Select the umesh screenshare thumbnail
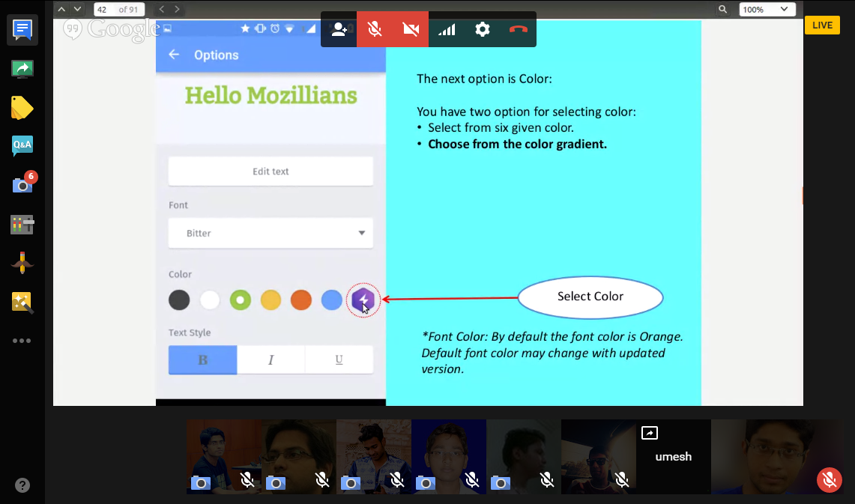This screenshot has width=855, height=504. pyautogui.click(x=674, y=457)
